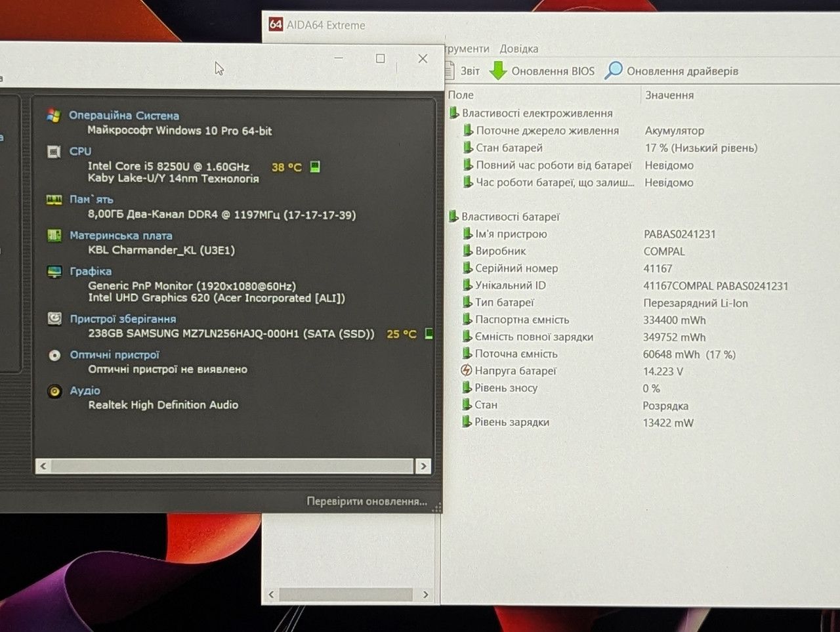
Task: Open the Аудіо section link
Action: point(85,390)
